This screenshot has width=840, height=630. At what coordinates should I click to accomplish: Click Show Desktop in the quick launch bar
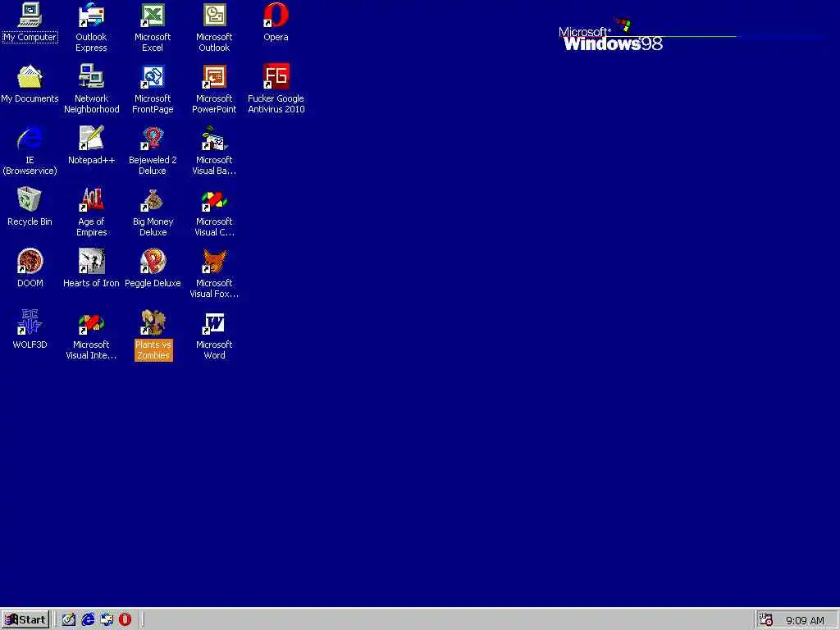[69, 620]
